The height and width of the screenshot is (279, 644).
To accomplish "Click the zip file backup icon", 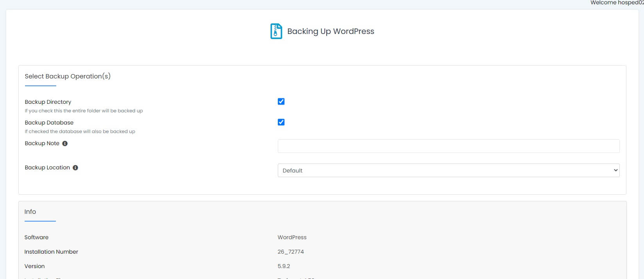I will tap(276, 31).
